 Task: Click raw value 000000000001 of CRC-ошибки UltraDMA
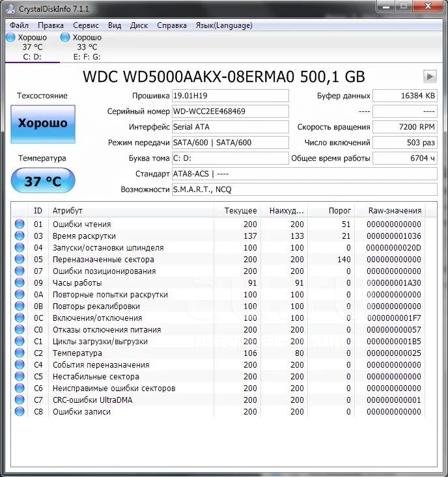click(x=393, y=400)
